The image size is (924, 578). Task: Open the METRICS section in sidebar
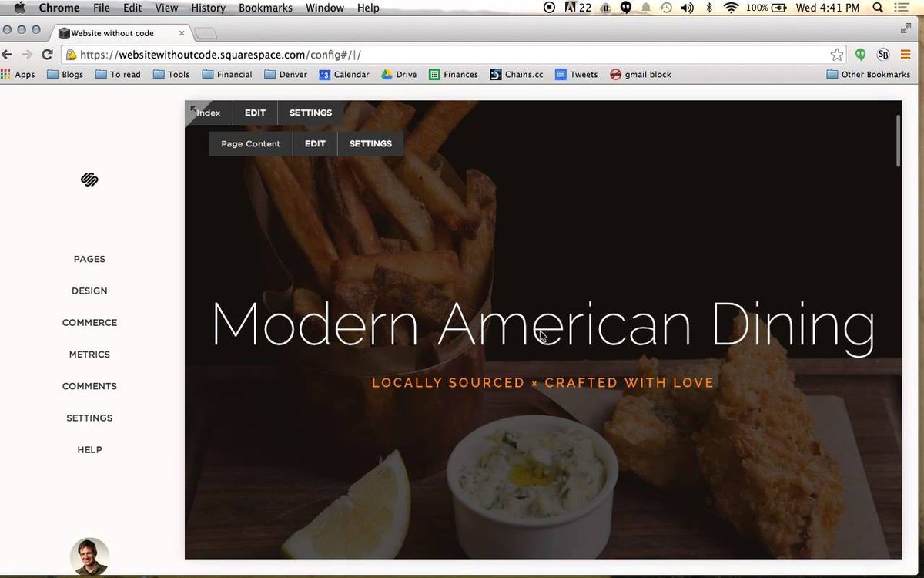click(89, 355)
